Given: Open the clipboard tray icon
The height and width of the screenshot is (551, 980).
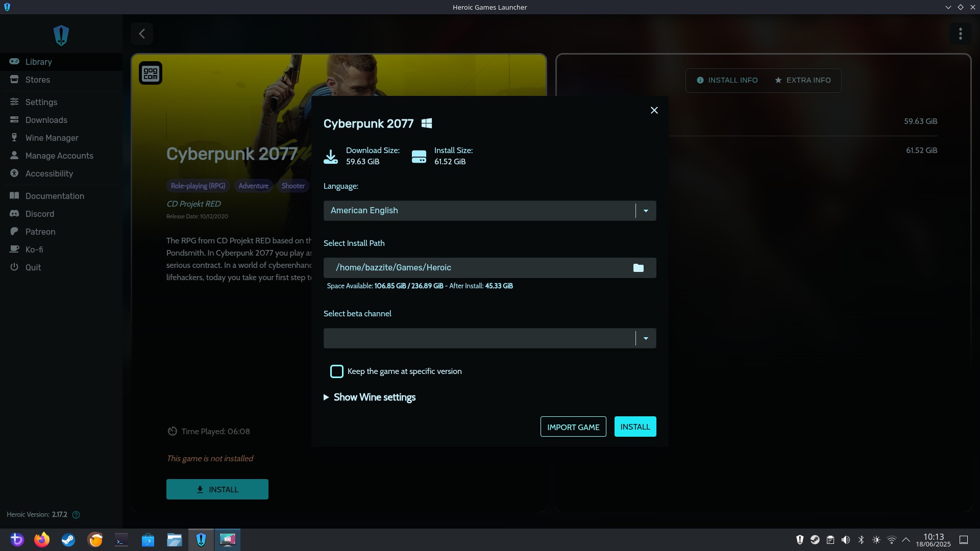Looking at the screenshot, I should pos(830,540).
